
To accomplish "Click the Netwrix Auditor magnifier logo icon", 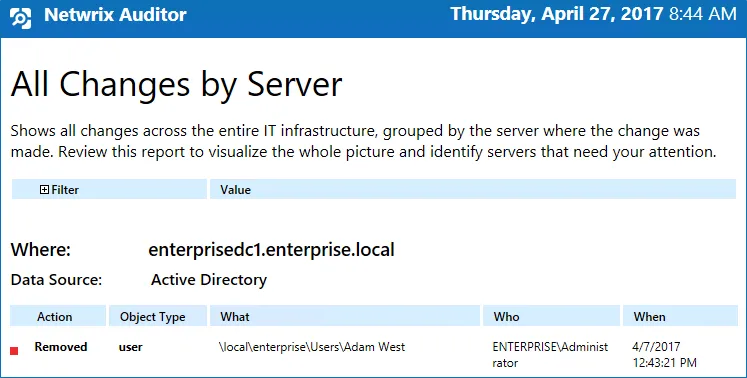I will (x=20, y=18).
